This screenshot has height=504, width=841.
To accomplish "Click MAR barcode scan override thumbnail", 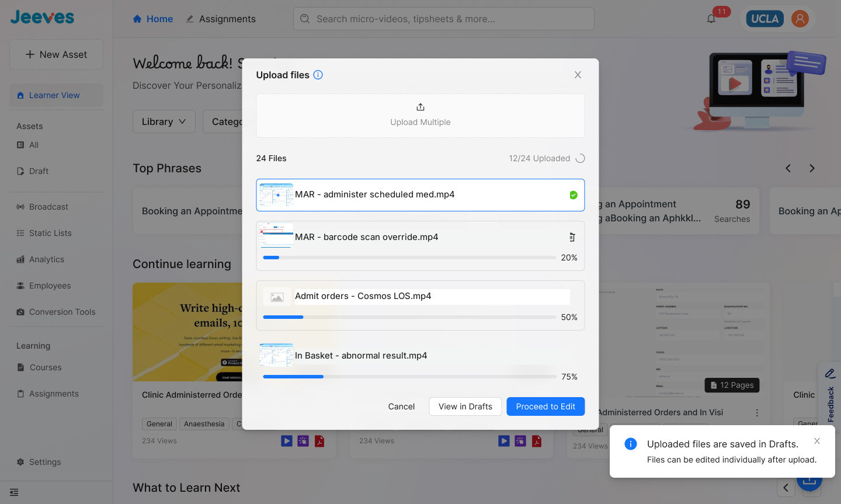I will coord(276,237).
